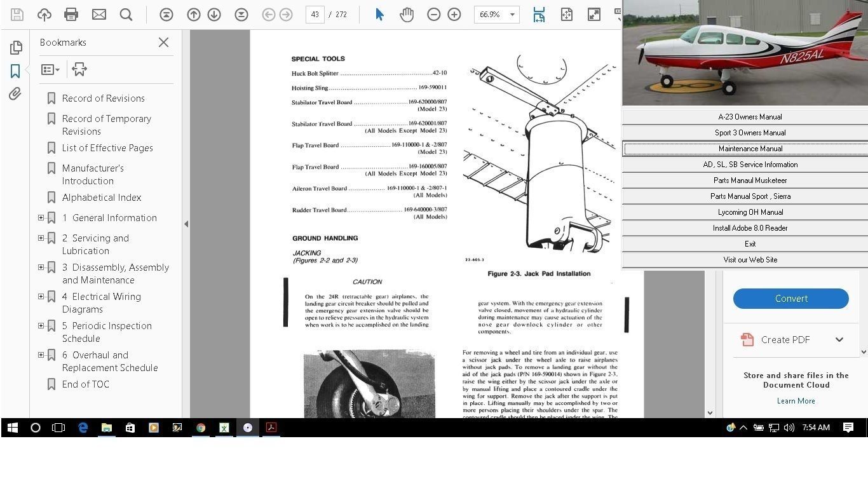Screen dimensions: 868x488
Task: Open the bookmark options menu dropdown
Action: tap(50, 69)
